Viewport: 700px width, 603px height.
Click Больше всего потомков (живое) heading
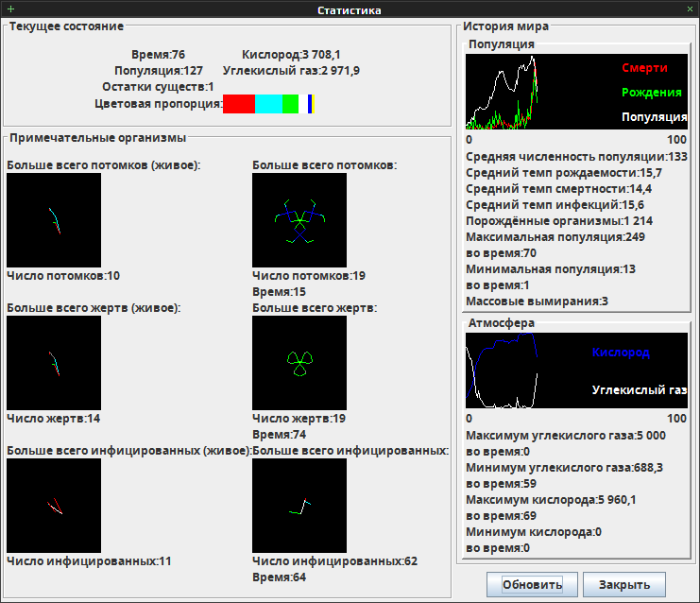tap(104, 165)
